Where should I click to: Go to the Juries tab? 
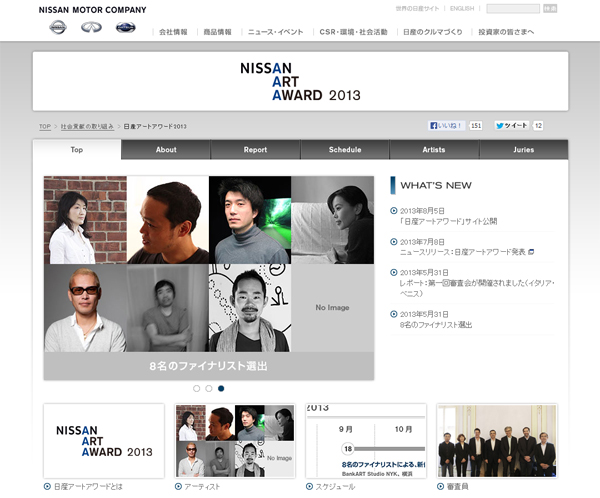[x=523, y=150]
